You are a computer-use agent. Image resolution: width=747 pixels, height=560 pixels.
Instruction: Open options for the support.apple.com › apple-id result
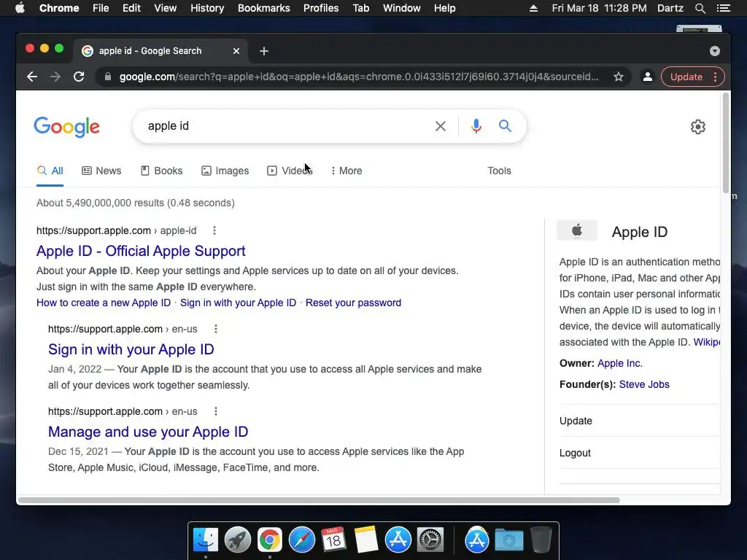(214, 230)
